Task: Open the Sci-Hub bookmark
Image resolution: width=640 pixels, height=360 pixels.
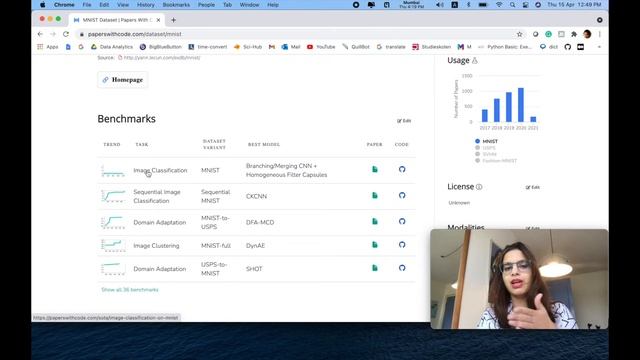Action: pyautogui.click(x=248, y=47)
